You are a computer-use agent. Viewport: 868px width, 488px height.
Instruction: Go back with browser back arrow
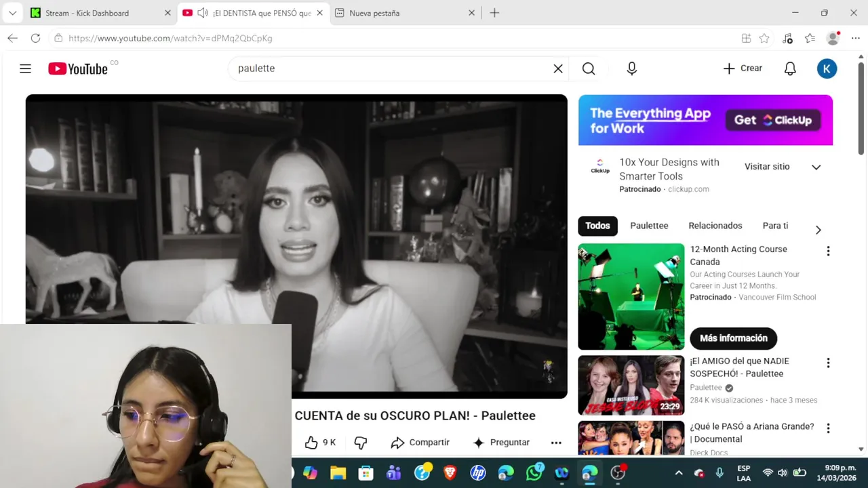[x=12, y=38]
